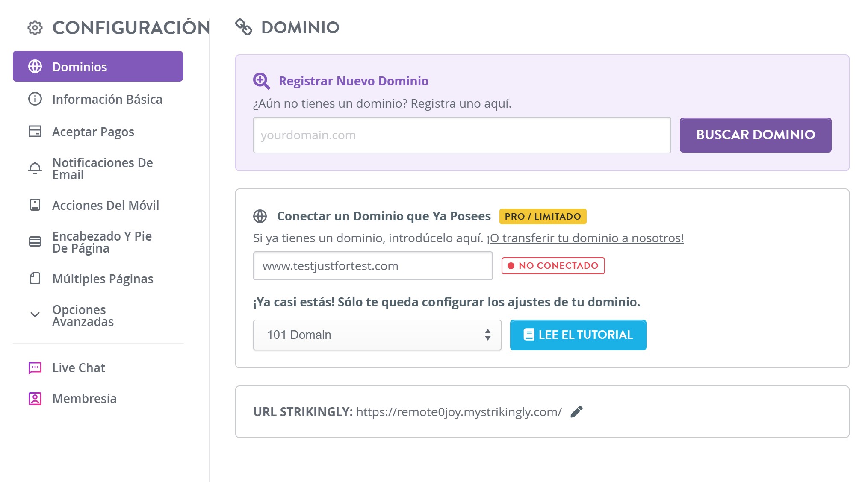Click the Membresía profile icon

pyautogui.click(x=35, y=398)
